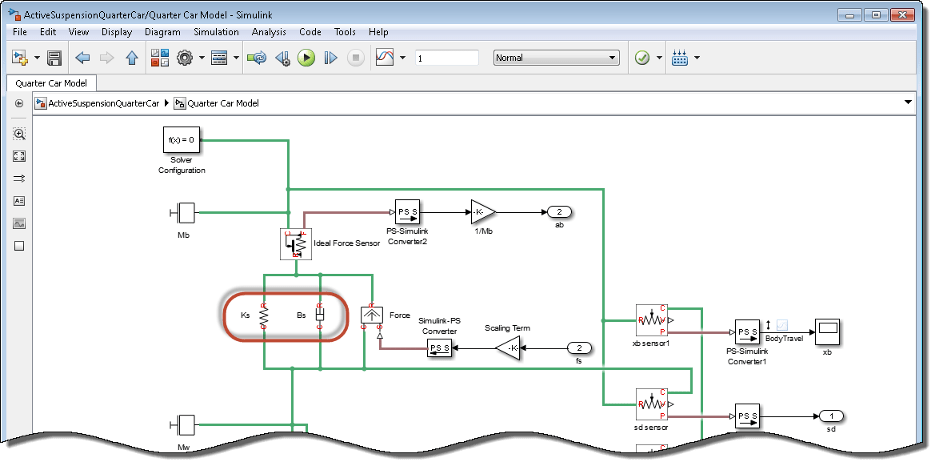Screen dimensions: 935x466
Task: Toggle the hide/show Model Browser button
Action: (x=19, y=103)
